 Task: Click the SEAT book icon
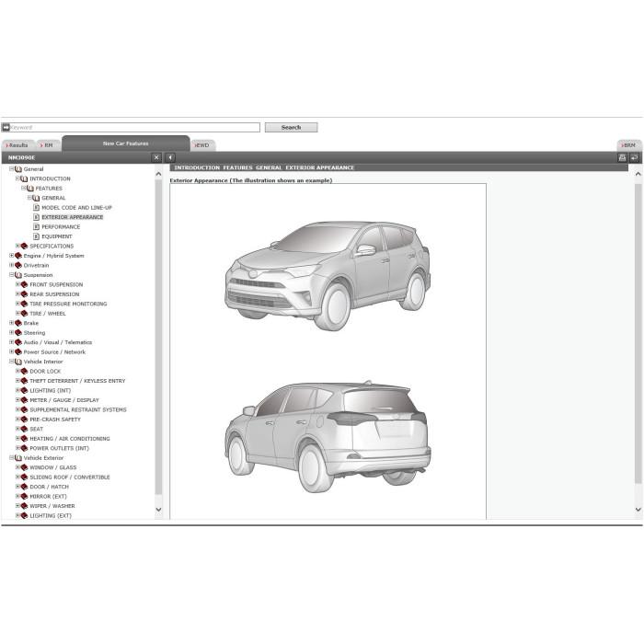(x=24, y=429)
